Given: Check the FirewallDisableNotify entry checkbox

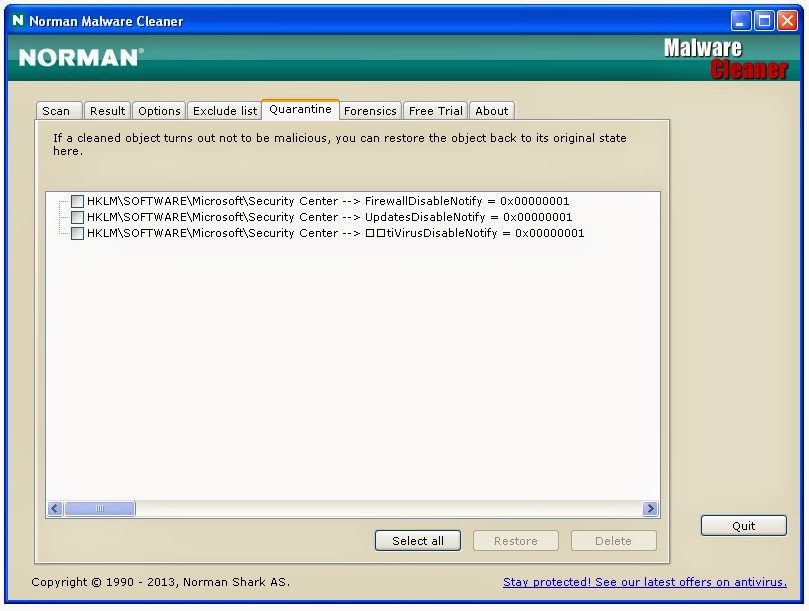Looking at the screenshot, I should tap(77, 201).
